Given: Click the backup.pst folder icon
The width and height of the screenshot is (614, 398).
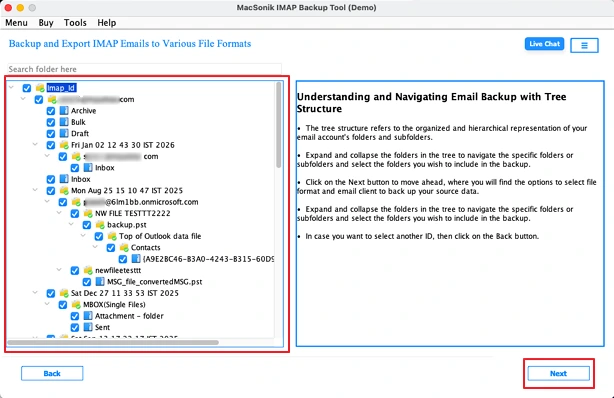Looking at the screenshot, I should [100, 224].
